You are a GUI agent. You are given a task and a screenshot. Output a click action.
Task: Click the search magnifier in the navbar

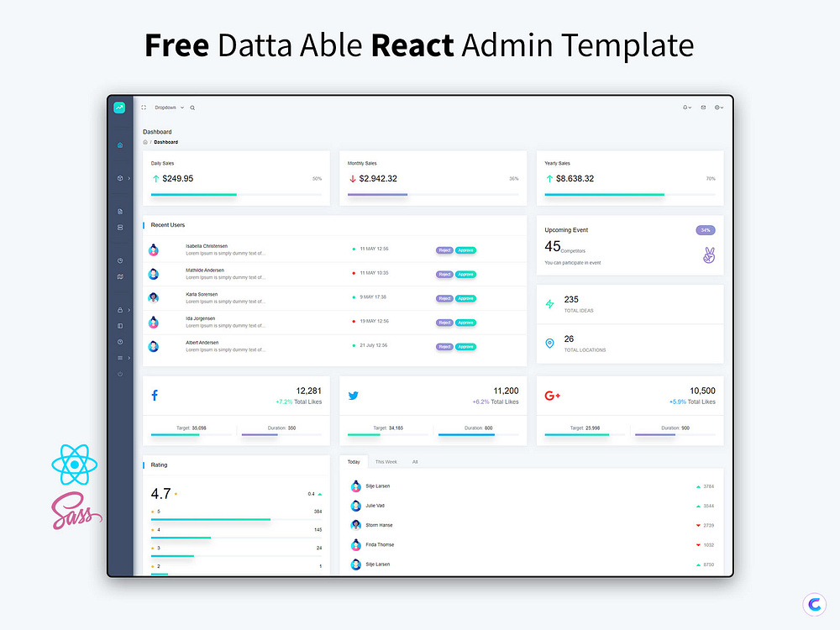(192, 108)
